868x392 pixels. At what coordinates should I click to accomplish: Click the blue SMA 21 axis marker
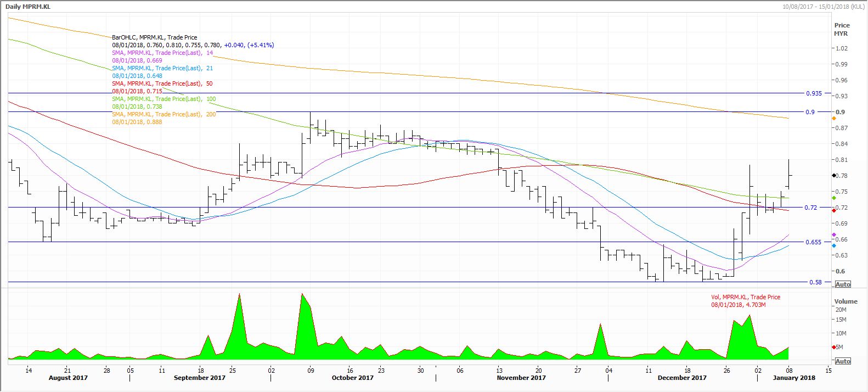[834, 245]
